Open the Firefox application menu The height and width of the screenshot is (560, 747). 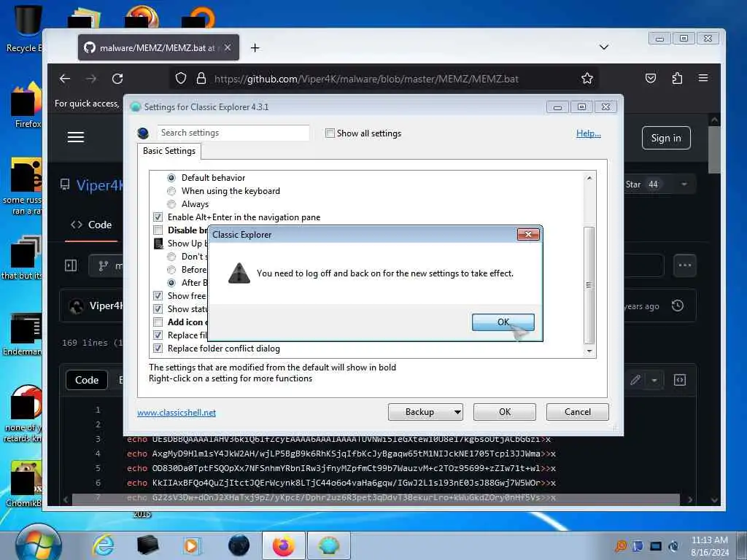click(703, 78)
